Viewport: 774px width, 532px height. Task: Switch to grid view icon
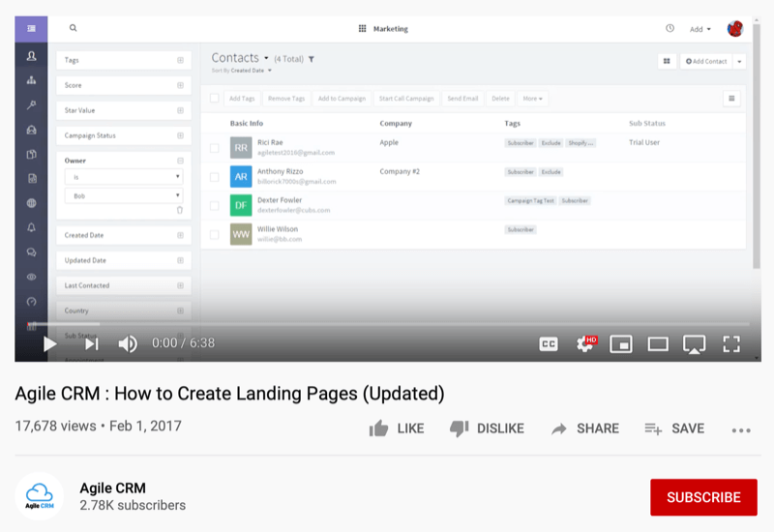tap(667, 61)
